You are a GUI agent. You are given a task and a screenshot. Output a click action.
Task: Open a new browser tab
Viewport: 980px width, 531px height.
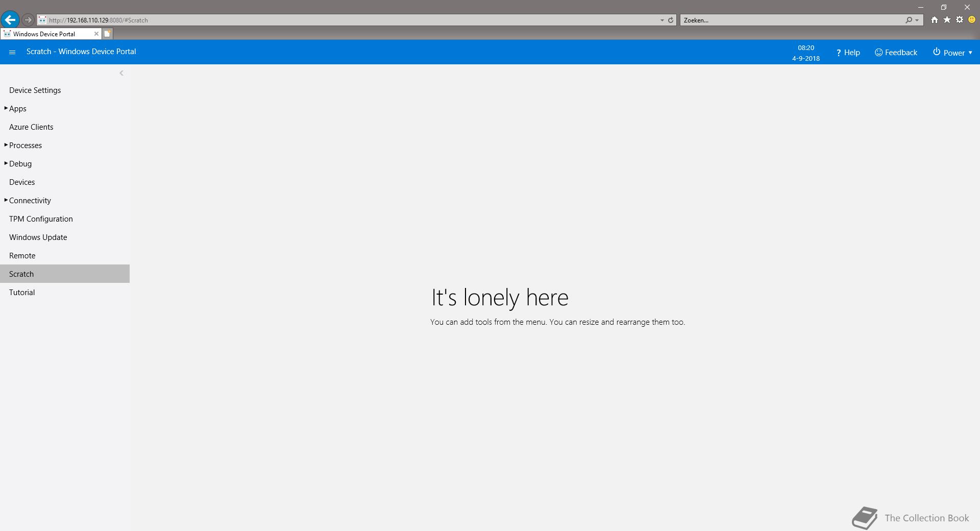tap(107, 34)
